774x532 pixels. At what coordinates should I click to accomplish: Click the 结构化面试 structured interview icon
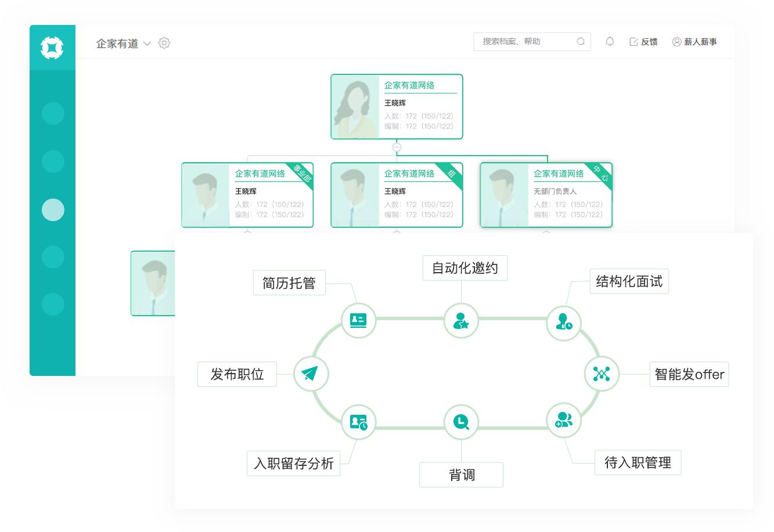click(x=563, y=323)
